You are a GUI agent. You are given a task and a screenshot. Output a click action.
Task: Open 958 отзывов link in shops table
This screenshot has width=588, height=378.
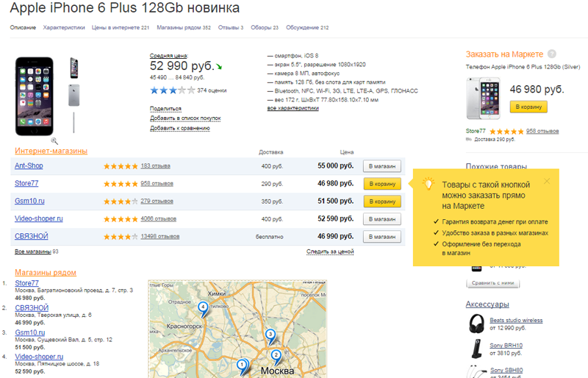coord(157,184)
